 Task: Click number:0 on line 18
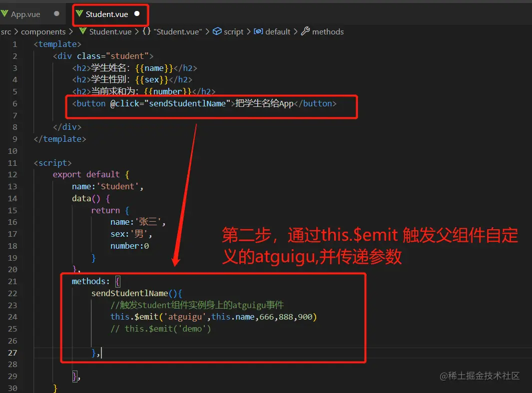tap(129, 246)
